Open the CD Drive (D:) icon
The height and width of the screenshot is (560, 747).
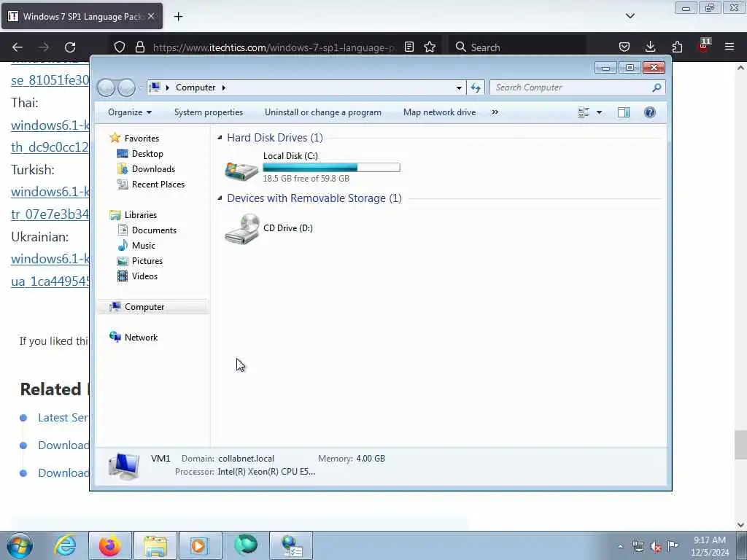point(242,228)
